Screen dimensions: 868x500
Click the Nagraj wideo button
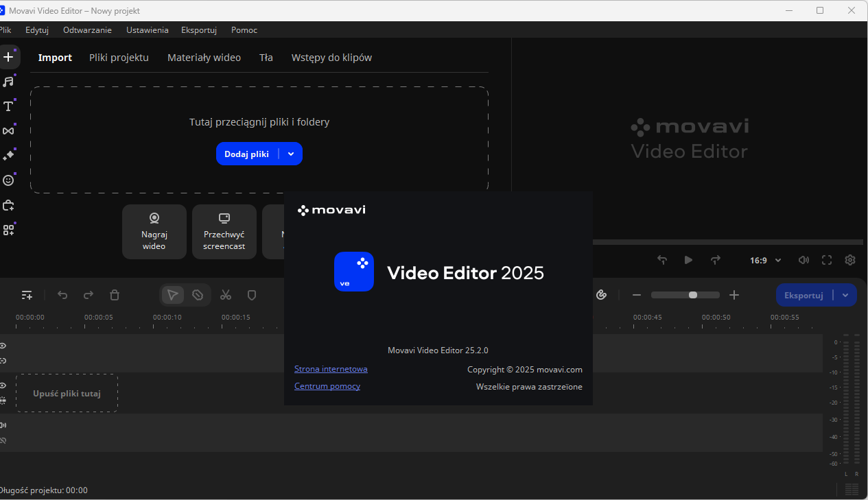click(154, 232)
